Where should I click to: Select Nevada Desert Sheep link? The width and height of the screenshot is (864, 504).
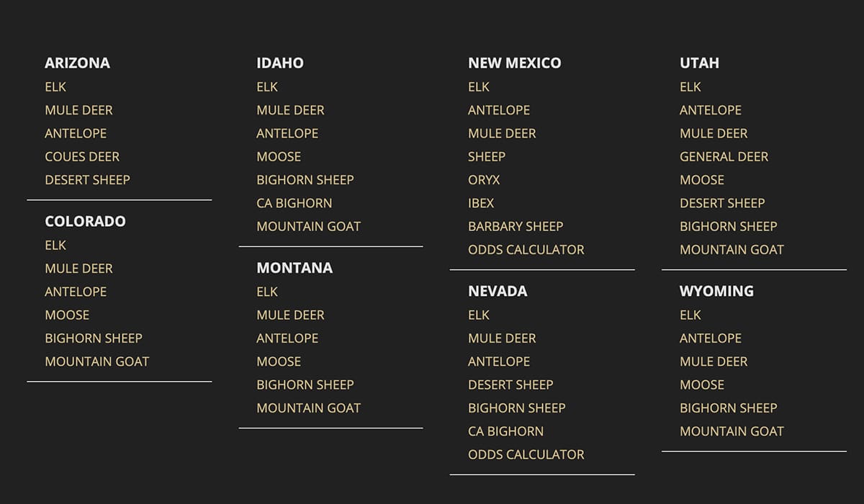click(510, 384)
